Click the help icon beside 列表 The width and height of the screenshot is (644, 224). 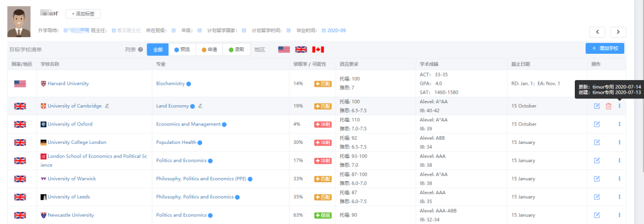tap(141, 50)
